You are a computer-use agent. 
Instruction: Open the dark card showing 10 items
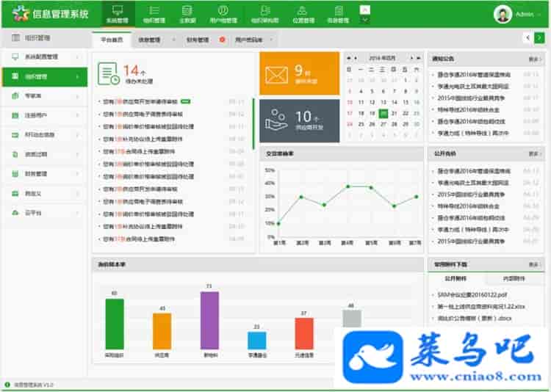[300, 120]
